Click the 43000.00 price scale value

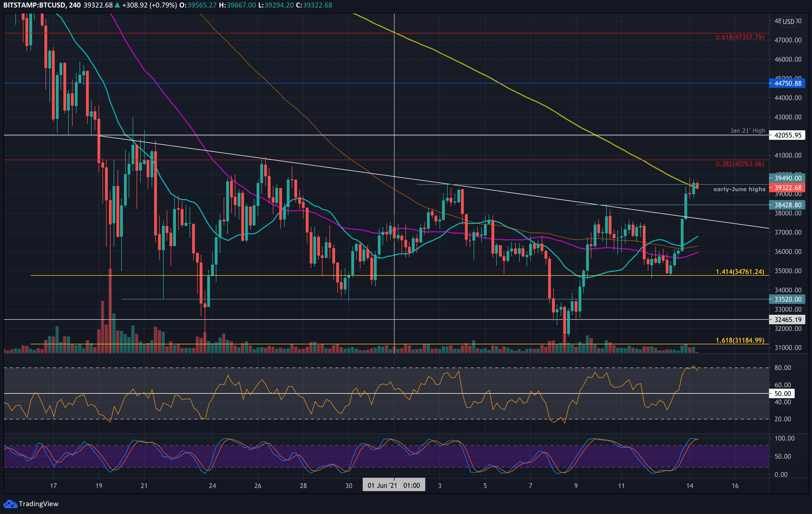pyautogui.click(x=788, y=117)
